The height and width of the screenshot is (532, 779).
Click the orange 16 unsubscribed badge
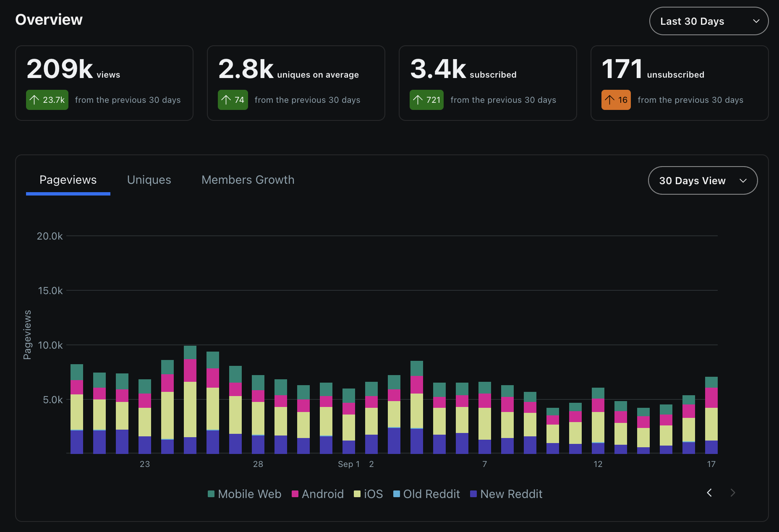pyautogui.click(x=616, y=100)
